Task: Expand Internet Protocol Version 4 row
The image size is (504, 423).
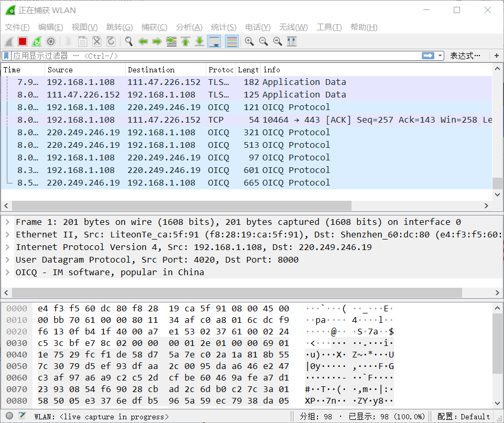Action: [x=7, y=247]
